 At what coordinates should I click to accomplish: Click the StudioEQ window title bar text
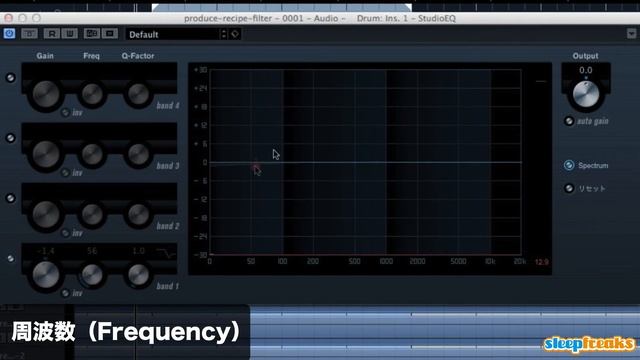coord(320,18)
